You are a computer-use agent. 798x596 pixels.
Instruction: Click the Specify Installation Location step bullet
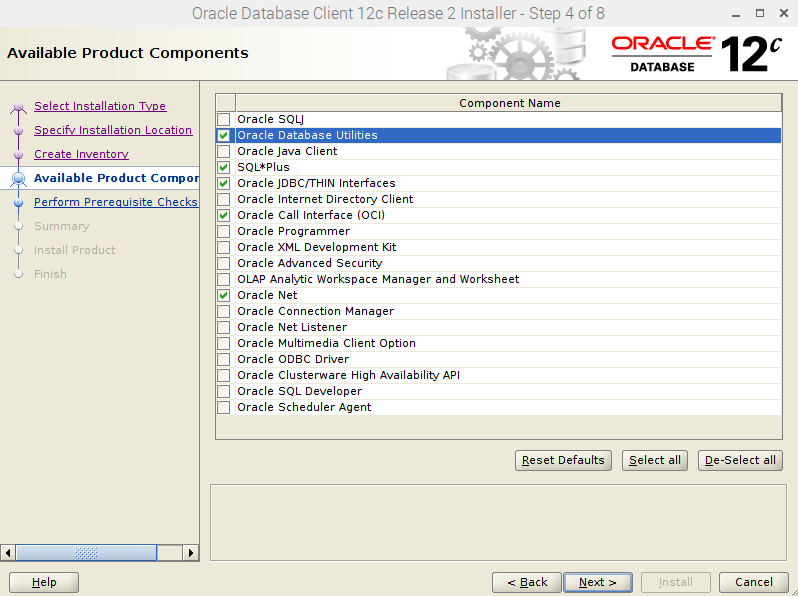click(x=19, y=131)
